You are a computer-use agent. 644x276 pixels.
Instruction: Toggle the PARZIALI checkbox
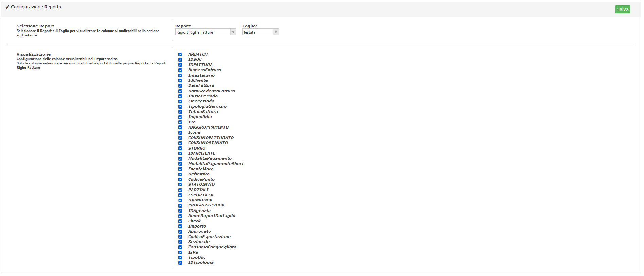tap(180, 190)
